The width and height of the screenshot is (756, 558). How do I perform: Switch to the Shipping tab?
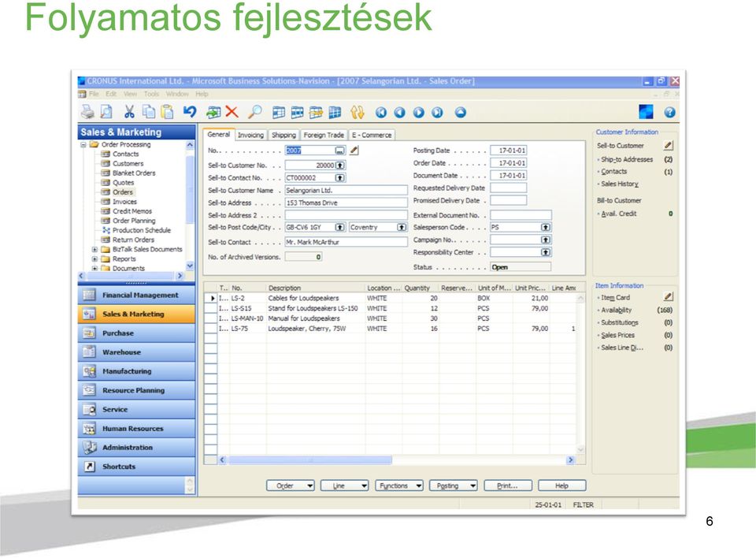283,135
